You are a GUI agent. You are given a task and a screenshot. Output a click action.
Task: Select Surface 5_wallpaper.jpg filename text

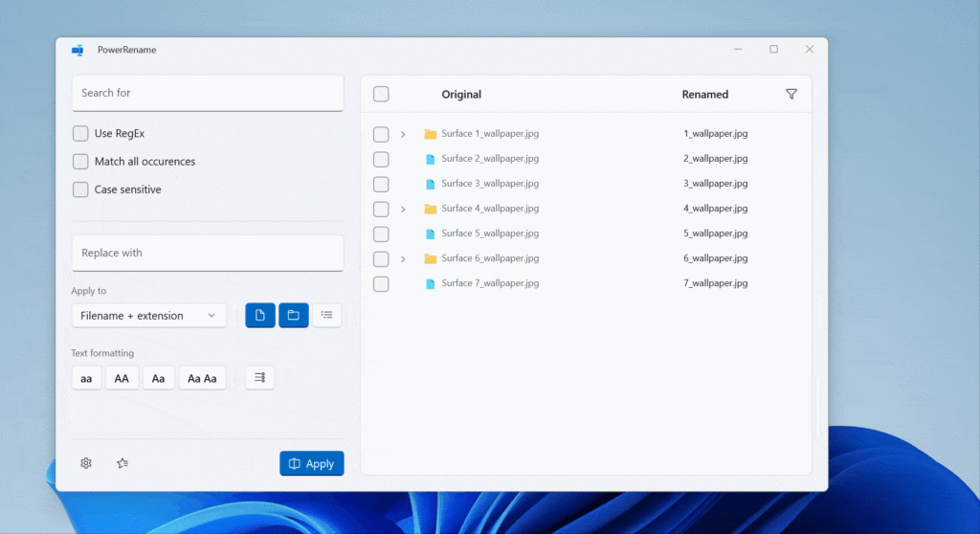(490, 234)
